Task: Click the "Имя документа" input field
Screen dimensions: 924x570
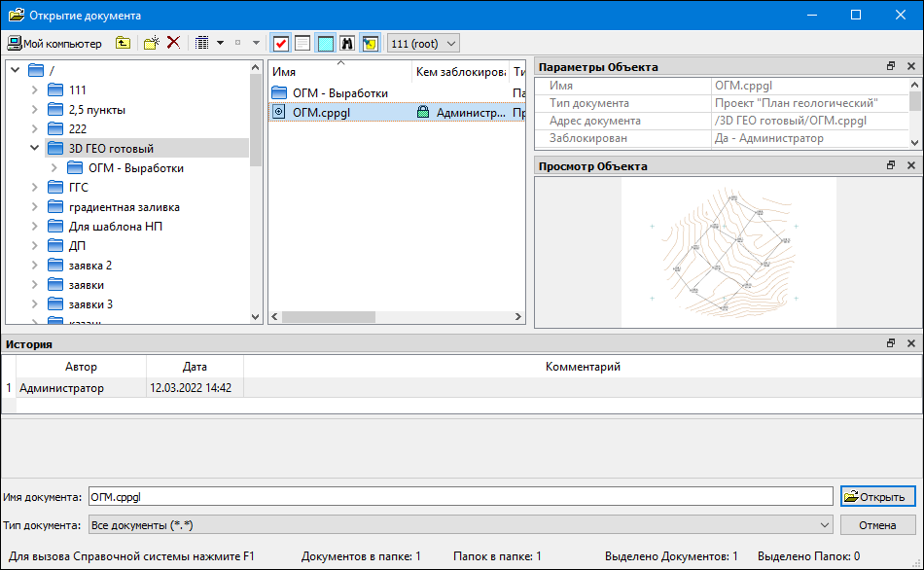Action: pyautogui.click(x=460, y=497)
